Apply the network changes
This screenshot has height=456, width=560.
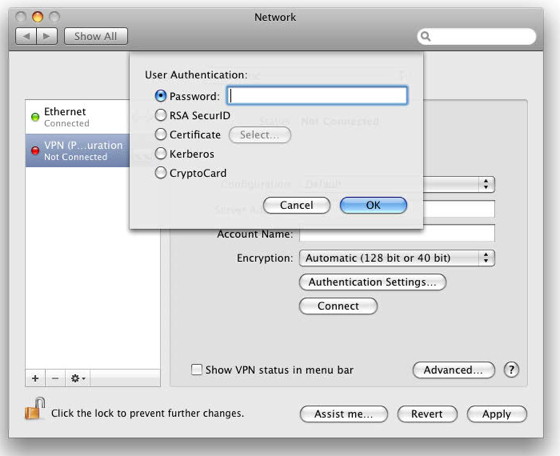(497, 414)
